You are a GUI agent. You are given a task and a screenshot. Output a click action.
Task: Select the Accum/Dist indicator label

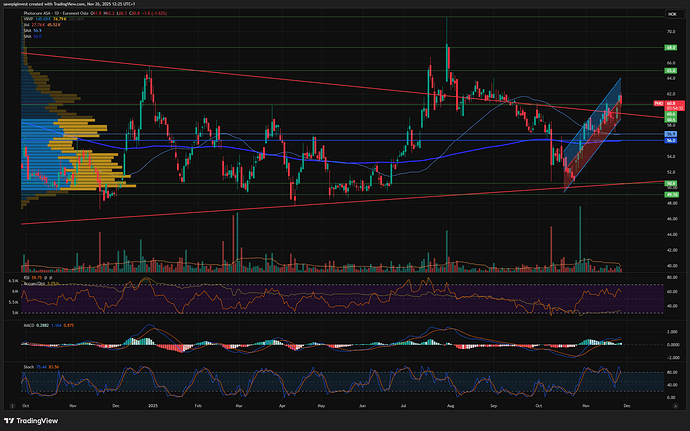click(33, 284)
